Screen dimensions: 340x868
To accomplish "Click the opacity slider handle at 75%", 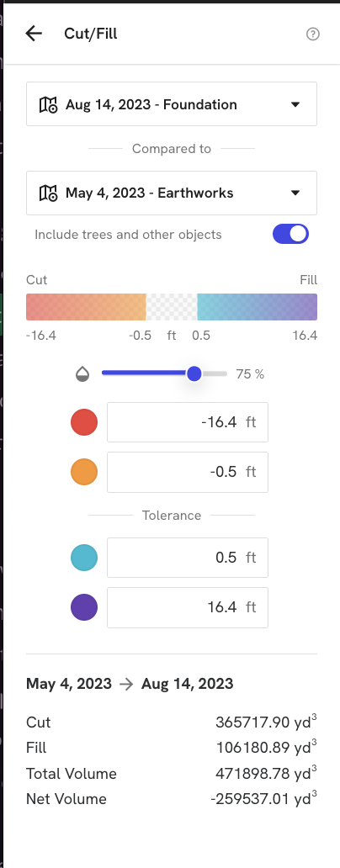I will [x=194, y=373].
